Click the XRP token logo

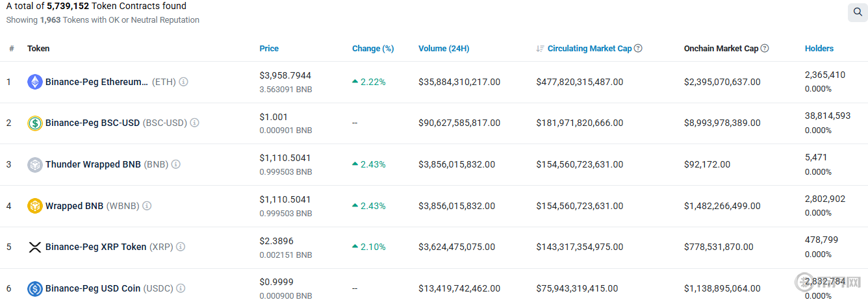point(34,247)
